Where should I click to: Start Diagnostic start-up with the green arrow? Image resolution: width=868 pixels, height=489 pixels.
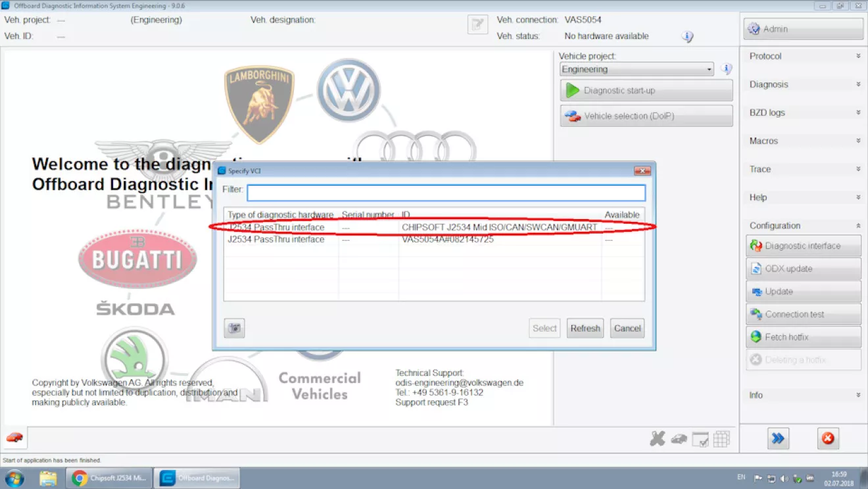pyautogui.click(x=646, y=91)
